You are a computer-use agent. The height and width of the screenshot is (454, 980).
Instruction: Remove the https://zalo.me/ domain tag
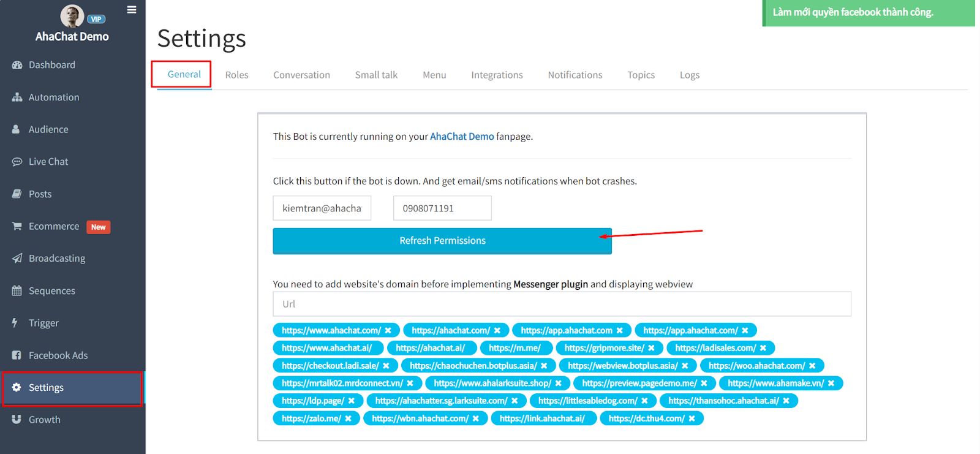tap(349, 418)
